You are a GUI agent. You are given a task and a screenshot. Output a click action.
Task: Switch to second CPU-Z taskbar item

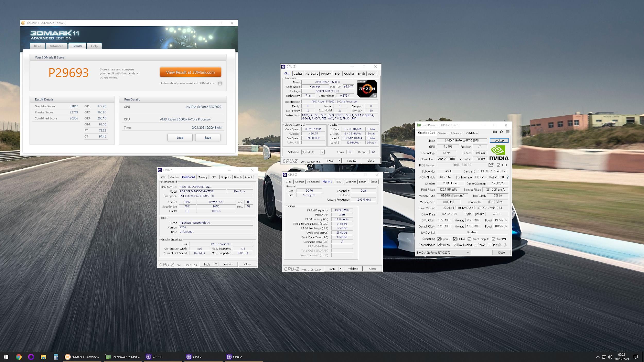pos(204,357)
